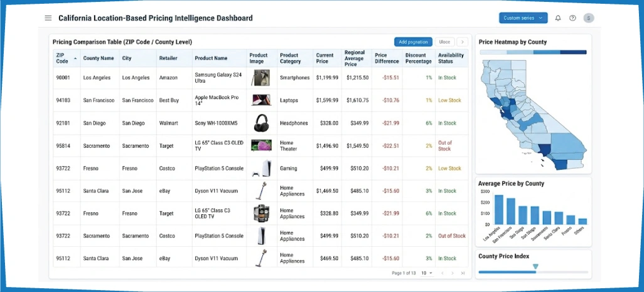Sort by the Availability Status column header
This screenshot has width=644, height=292.
point(451,58)
